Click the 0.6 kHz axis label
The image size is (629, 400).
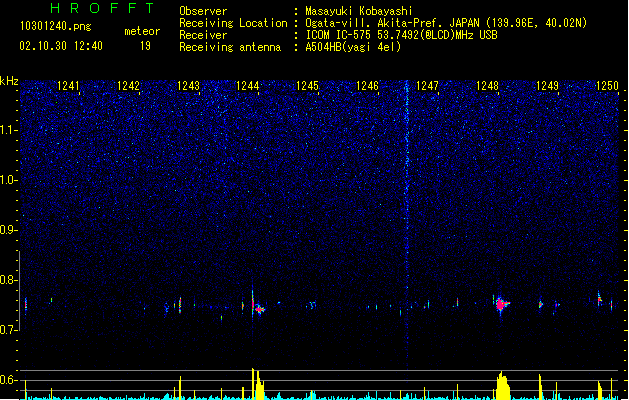(x=9, y=380)
